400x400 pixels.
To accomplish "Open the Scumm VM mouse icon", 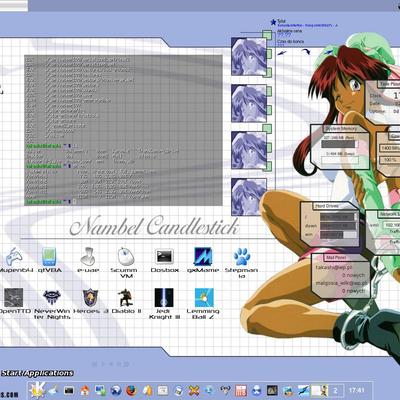I will point(126,257).
